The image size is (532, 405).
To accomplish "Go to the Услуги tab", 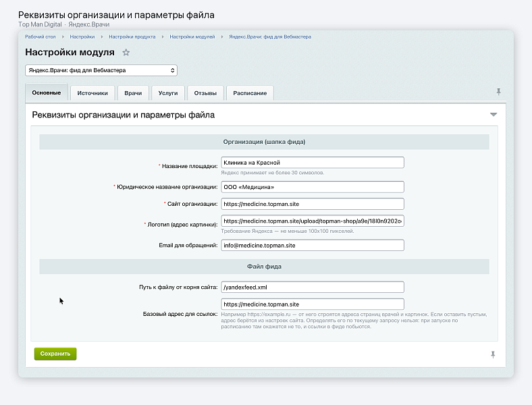I will click(x=168, y=93).
